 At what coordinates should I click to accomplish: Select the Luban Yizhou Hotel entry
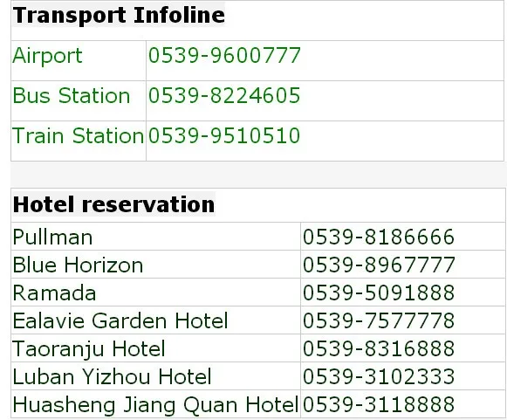(113, 376)
